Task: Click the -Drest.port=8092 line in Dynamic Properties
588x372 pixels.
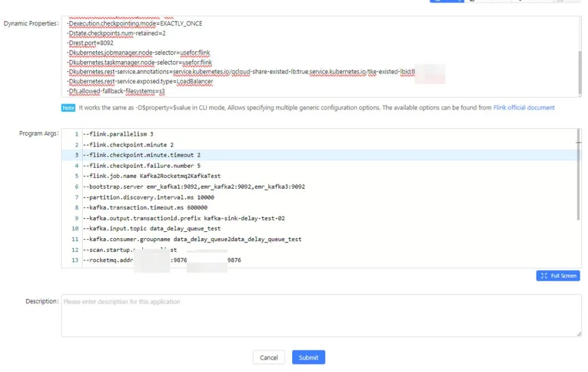Action: pyautogui.click(x=90, y=43)
